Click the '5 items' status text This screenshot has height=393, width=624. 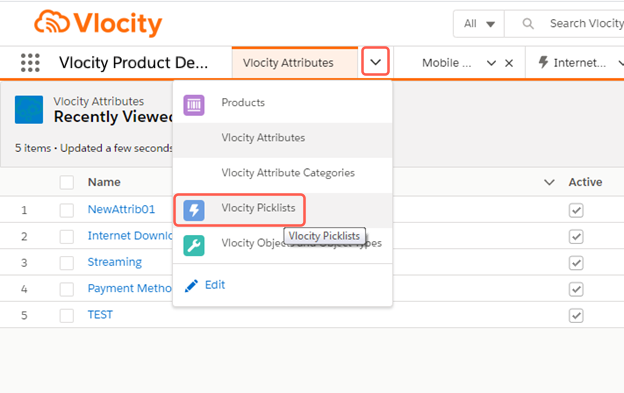click(x=33, y=148)
